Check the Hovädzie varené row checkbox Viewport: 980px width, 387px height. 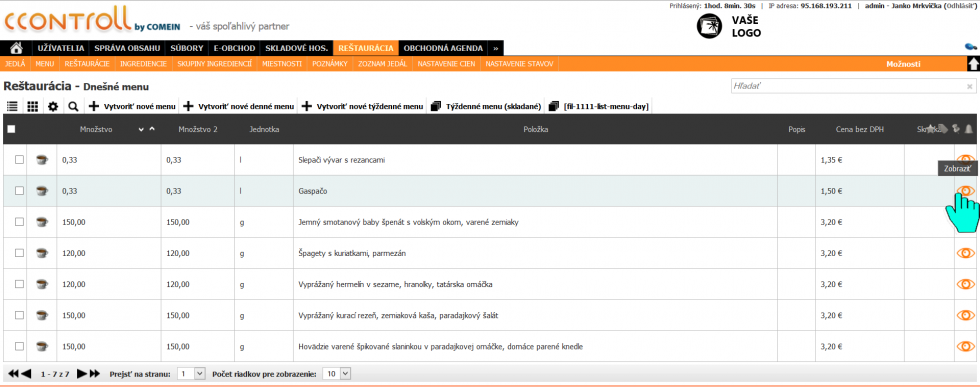point(19,346)
